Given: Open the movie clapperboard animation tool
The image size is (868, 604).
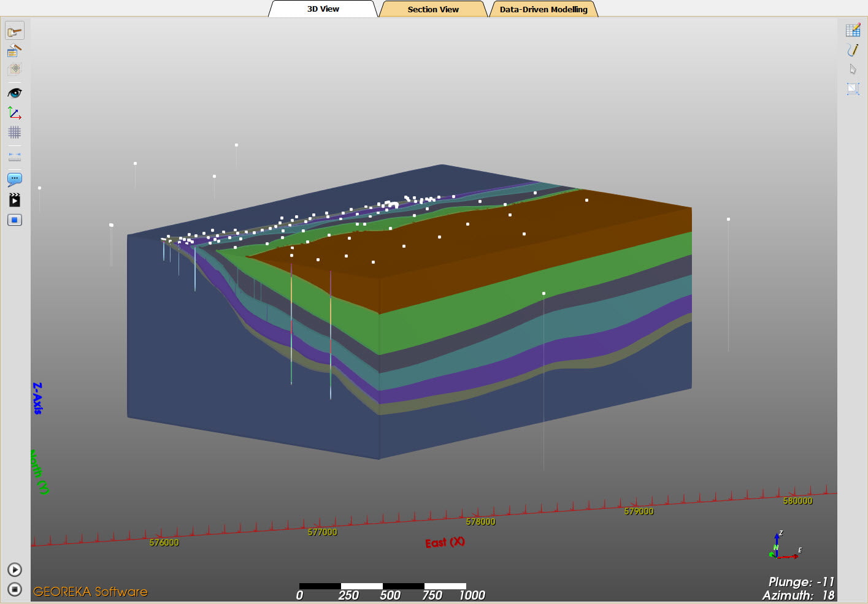Looking at the screenshot, I should (x=14, y=200).
